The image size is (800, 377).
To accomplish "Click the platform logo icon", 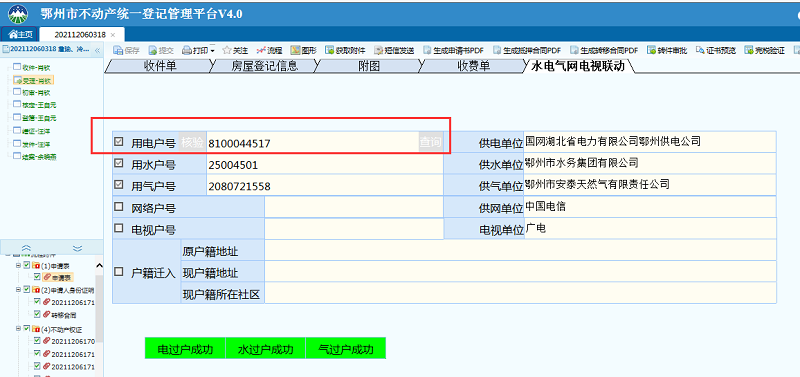I will (x=18, y=13).
